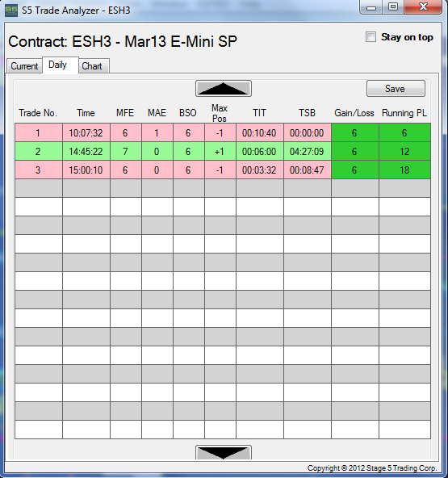Close the S5 Trade Analyzer window

423,7
